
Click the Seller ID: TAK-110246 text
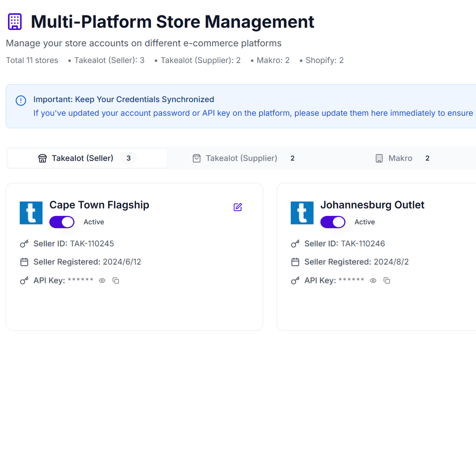tap(345, 244)
